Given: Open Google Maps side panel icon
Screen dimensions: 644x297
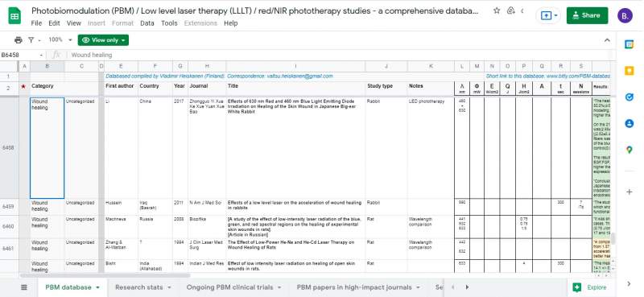Looking at the screenshot, I should point(629,150).
